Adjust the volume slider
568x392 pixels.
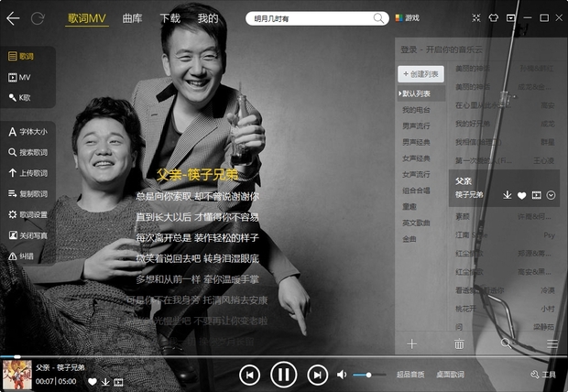pyautogui.click(x=369, y=375)
